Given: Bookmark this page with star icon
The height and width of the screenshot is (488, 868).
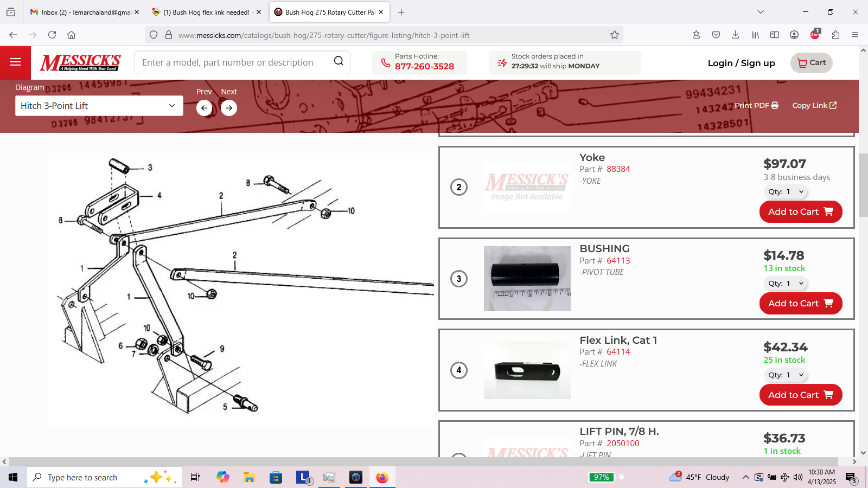Looking at the screenshot, I should click(614, 35).
